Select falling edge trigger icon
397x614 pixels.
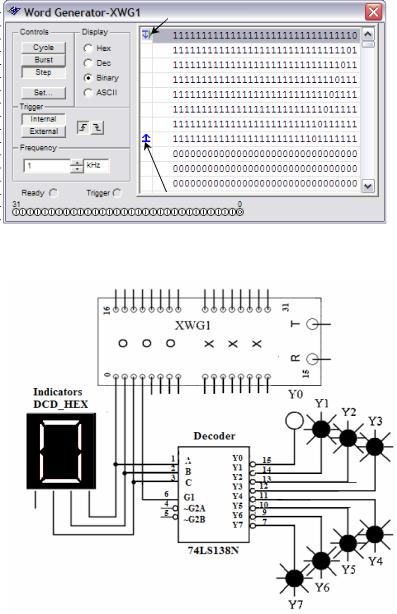pos(97,127)
